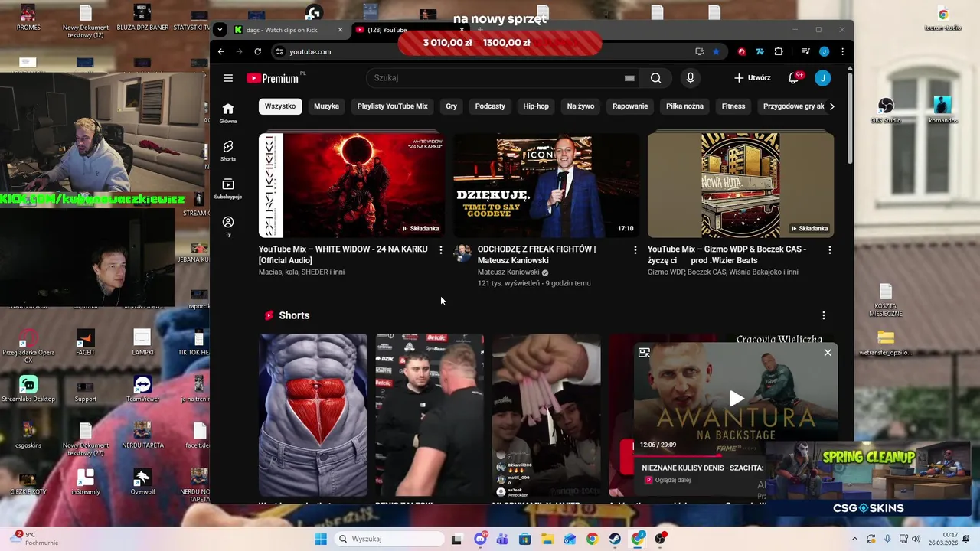Open File Explorer from the taskbar
Screen dimensions: 980x551
pyautogui.click(x=547, y=539)
